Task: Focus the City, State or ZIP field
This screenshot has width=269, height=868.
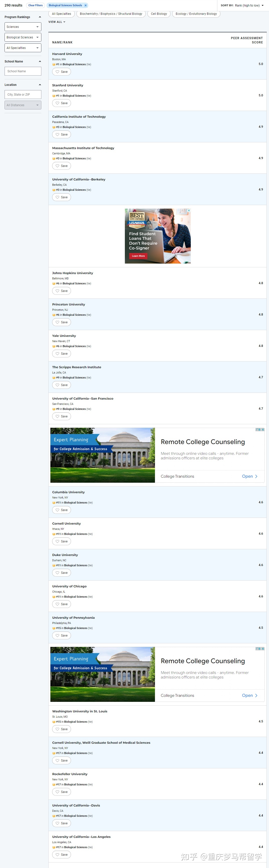Action: [23, 95]
